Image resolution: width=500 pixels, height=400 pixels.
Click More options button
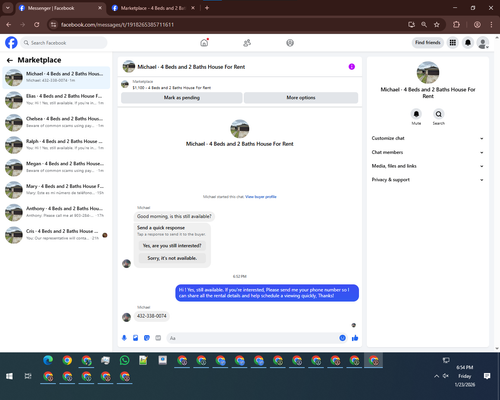pos(301,98)
